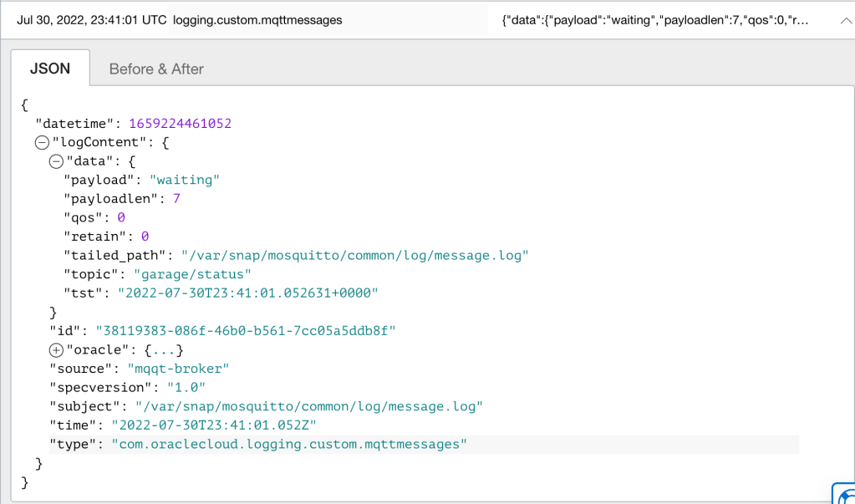Select the datetime value 1659224461052

tap(180, 124)
